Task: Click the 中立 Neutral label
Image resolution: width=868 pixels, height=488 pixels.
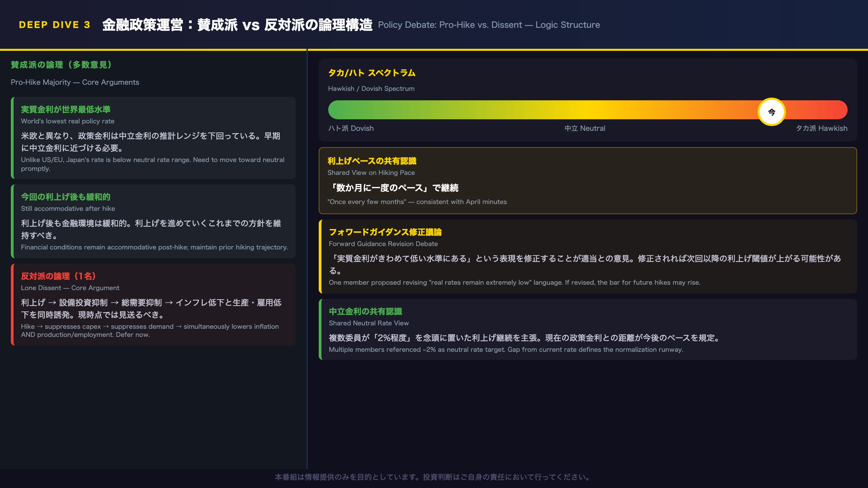Action: pos(585,128)
